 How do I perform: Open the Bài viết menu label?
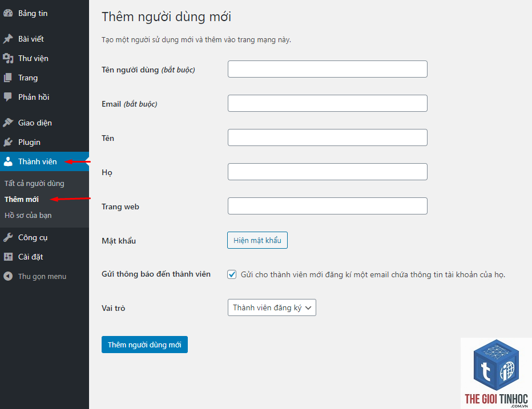click(x=31, y=39)
